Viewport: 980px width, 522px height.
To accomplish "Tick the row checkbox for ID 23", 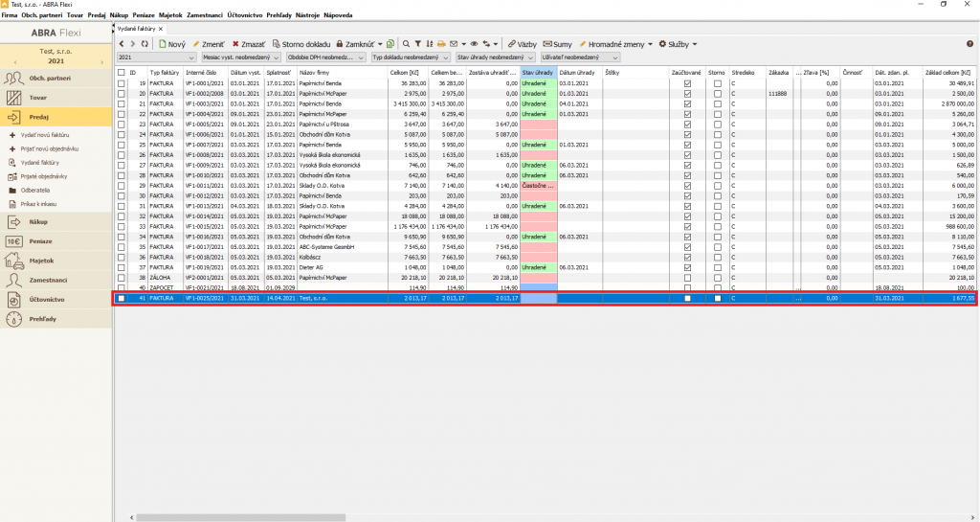I will pyautogui.click(x=122, y=125).
